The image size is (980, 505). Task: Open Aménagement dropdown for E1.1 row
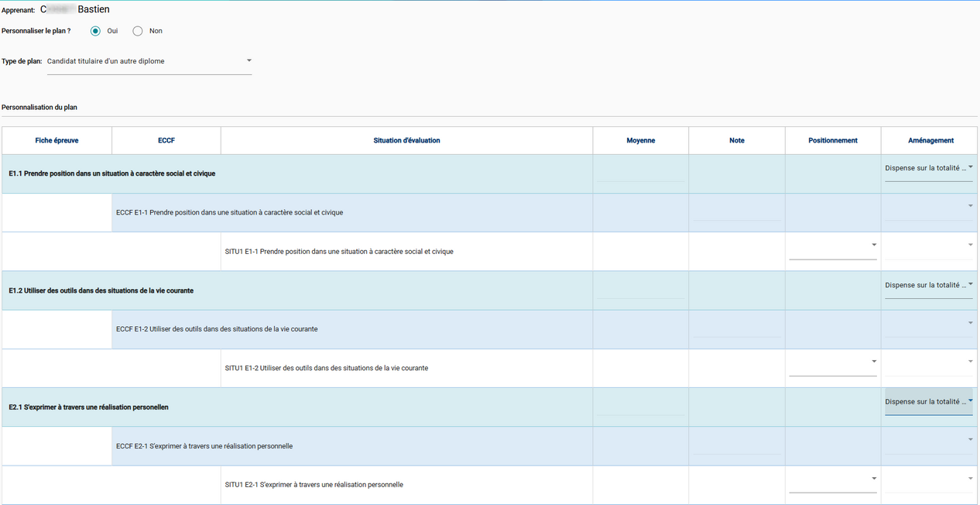pos(928,168)
